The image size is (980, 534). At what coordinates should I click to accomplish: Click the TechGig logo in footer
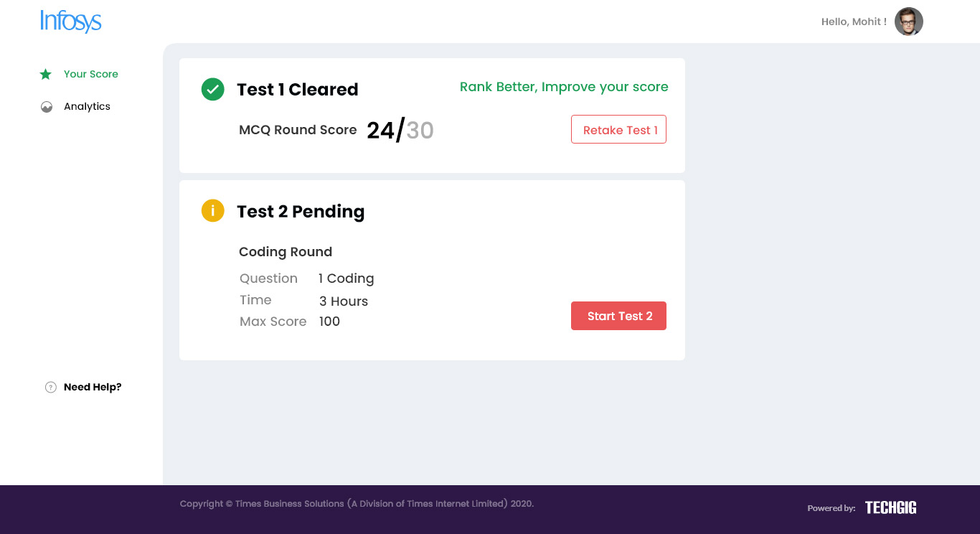coord(891,507)
